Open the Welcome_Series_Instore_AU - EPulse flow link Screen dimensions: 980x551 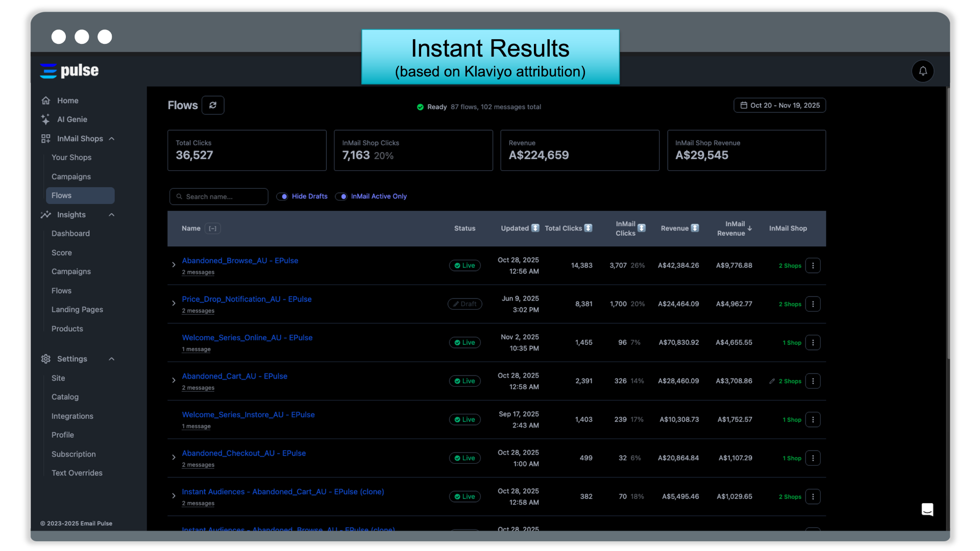[248, 414]
